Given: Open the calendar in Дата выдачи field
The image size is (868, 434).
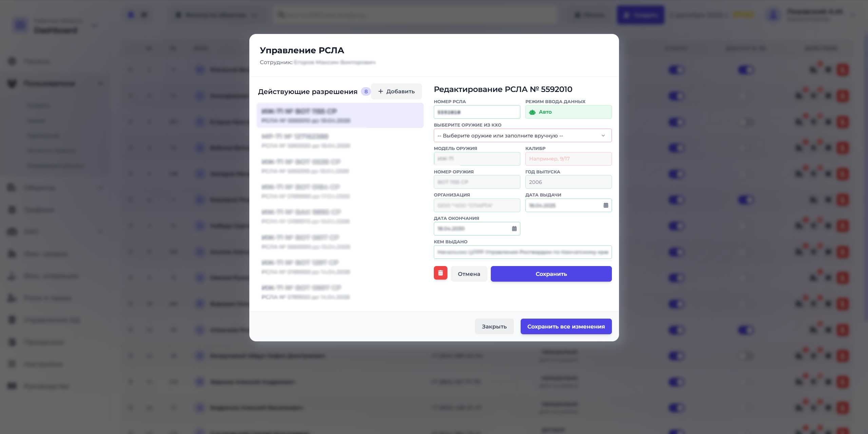Looking at the screenshot, I should (x=606, y=205).
